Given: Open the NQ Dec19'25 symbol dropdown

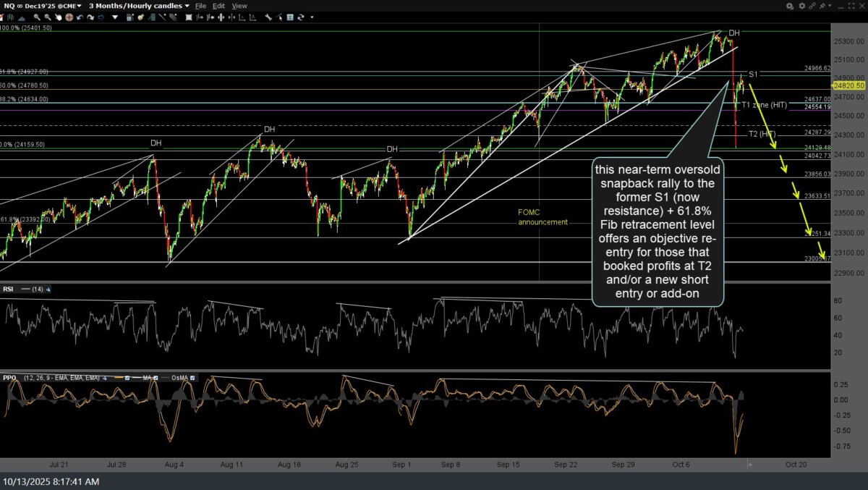Looking at the screenshot, I should point(43,6).
